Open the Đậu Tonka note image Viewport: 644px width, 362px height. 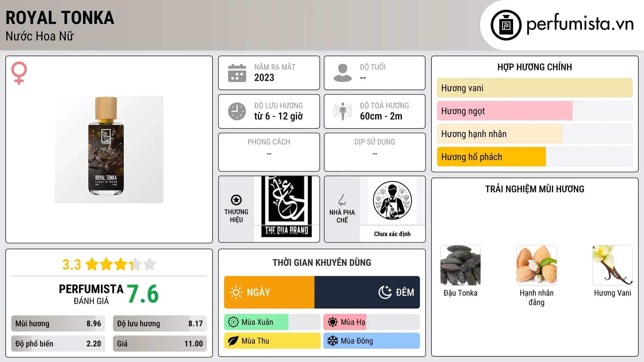[460, 265]
